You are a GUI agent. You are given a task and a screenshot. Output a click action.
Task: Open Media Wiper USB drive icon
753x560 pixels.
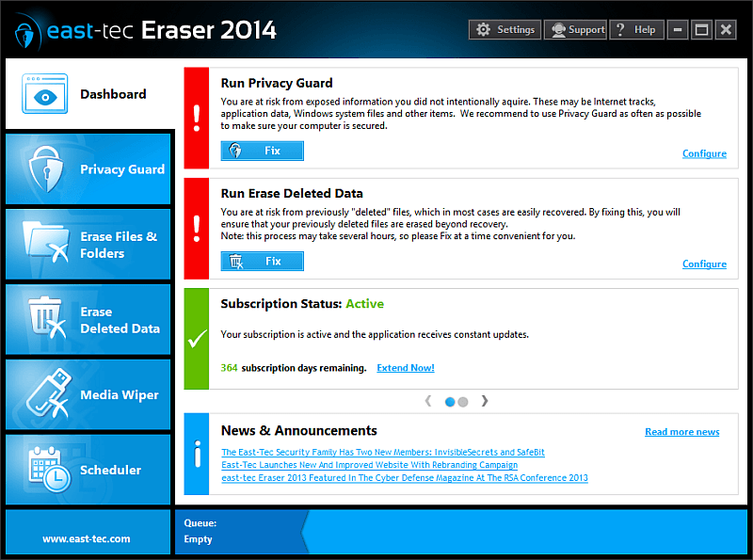coord(45,395)
